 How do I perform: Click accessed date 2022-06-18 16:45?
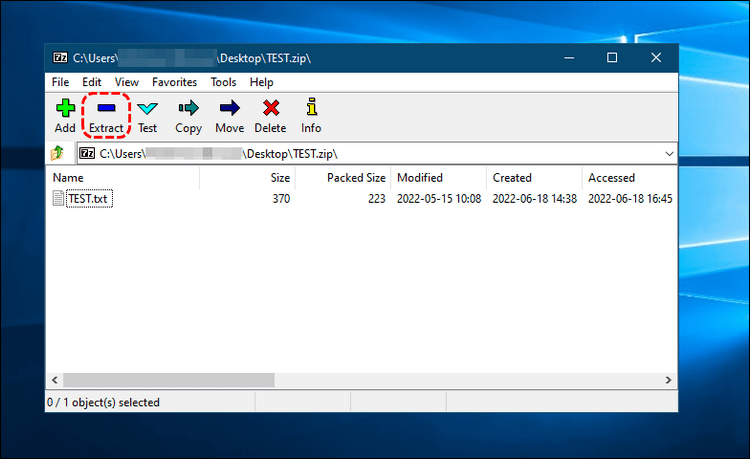(x=630, y=199)
